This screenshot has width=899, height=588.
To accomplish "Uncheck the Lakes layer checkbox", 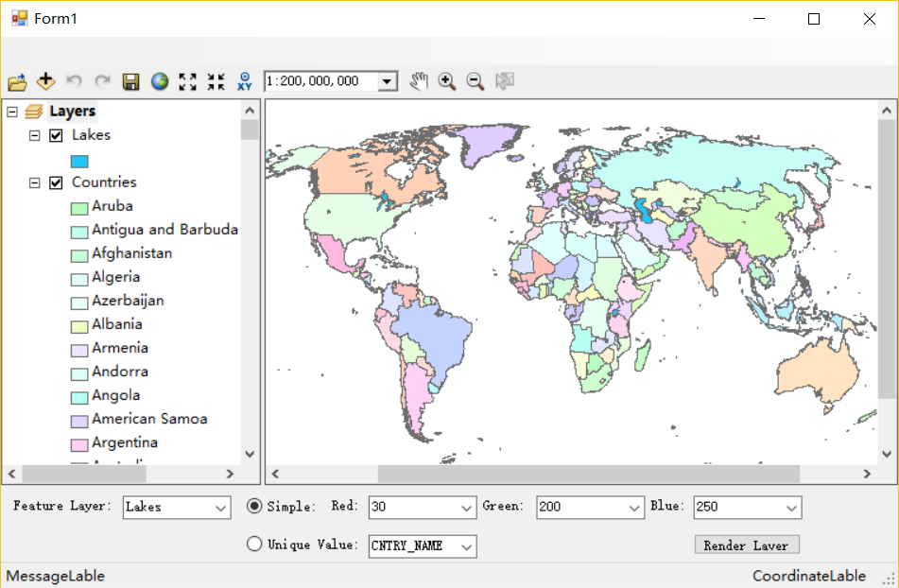I will pos(56,136).
